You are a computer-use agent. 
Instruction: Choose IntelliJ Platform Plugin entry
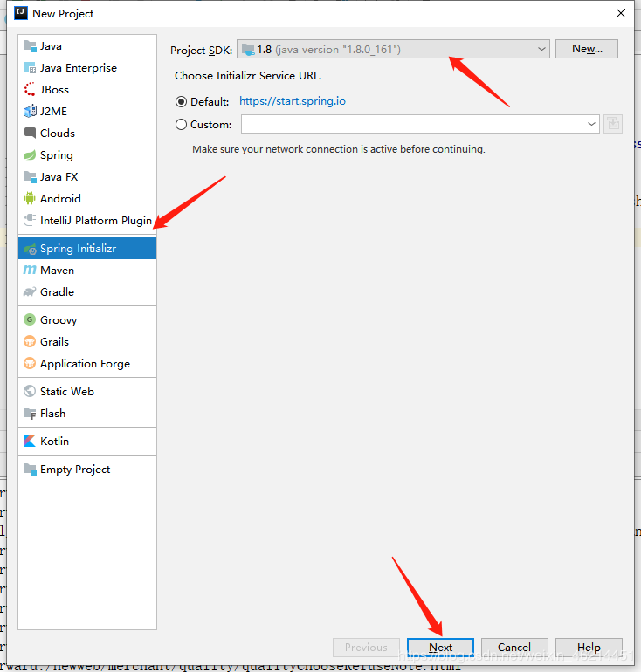(x=87, y=220)
